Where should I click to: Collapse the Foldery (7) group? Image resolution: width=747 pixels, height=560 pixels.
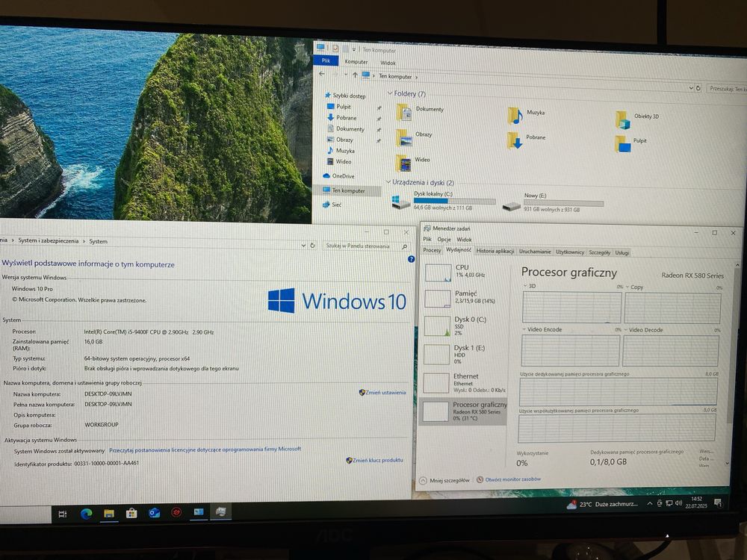tap(390, 93)
